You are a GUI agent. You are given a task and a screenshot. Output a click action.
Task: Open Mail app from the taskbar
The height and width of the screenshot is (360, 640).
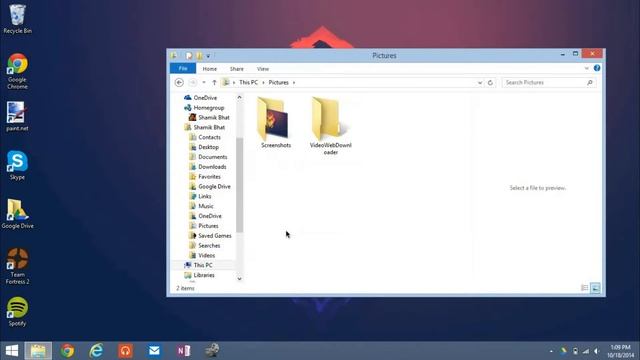pos(154,351)
